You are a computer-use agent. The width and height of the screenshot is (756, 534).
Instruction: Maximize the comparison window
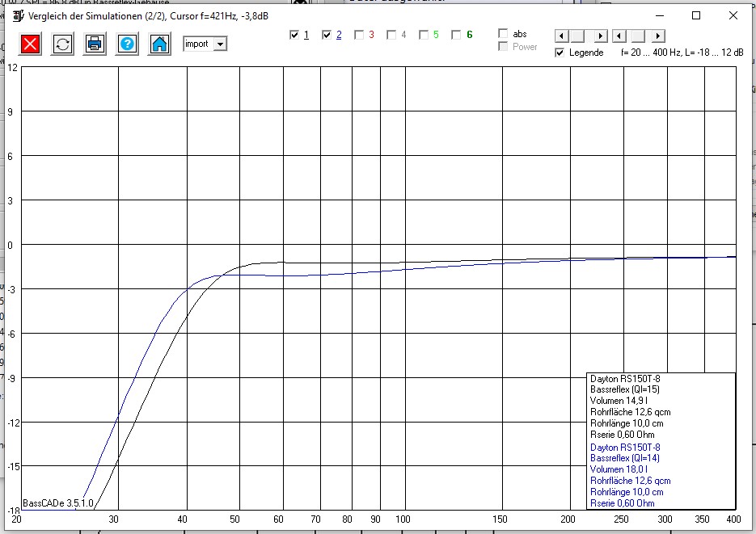click(696, 15)
